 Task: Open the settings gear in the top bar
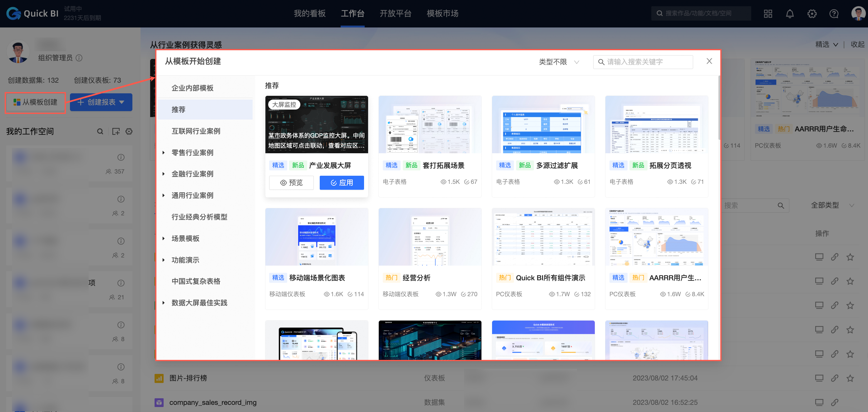(x=812, y=13)
